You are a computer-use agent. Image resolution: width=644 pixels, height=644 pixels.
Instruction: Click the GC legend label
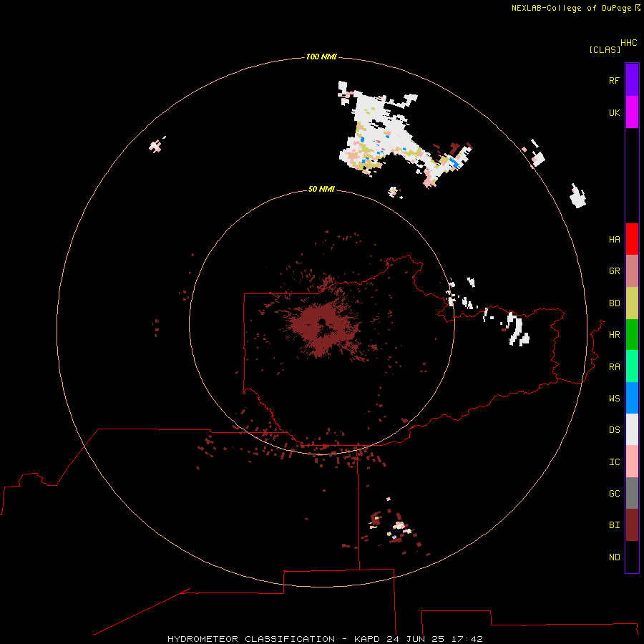(614, 494)
